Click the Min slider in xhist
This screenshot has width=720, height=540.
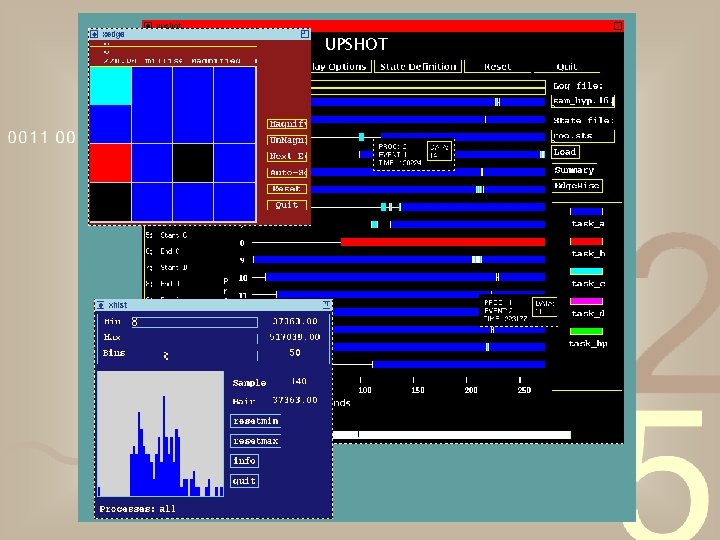click(195, 322)
